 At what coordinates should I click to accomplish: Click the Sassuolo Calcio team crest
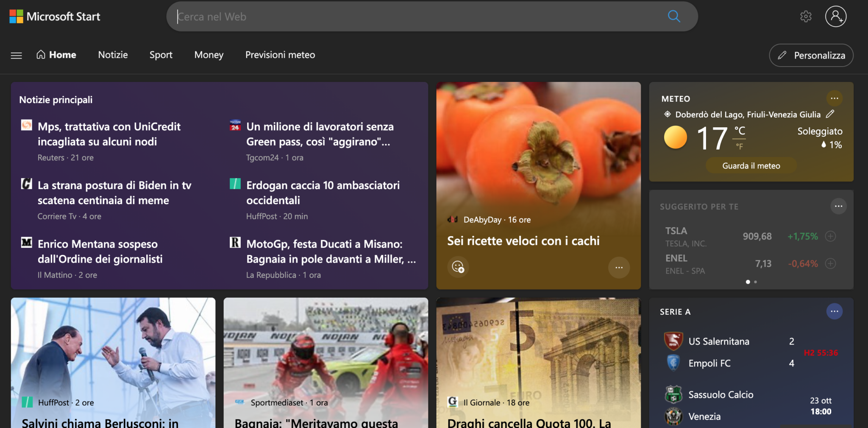[x=673, y=394]
